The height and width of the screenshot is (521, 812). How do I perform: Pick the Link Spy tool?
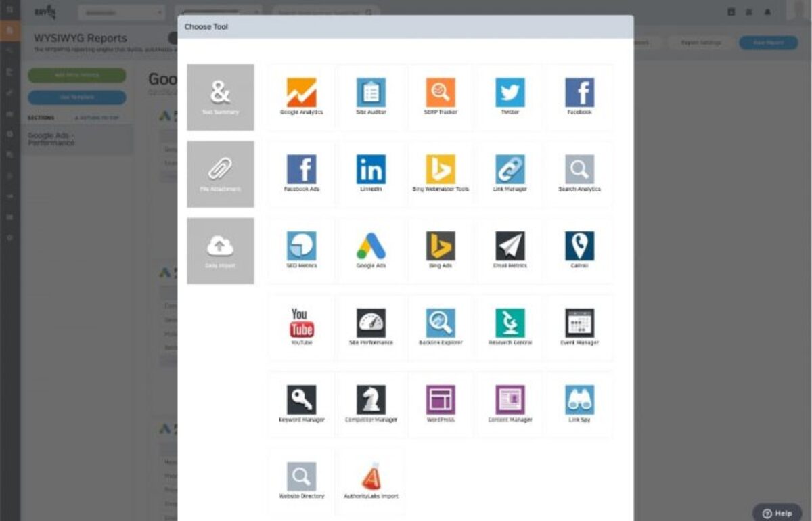tap(580, 405)
